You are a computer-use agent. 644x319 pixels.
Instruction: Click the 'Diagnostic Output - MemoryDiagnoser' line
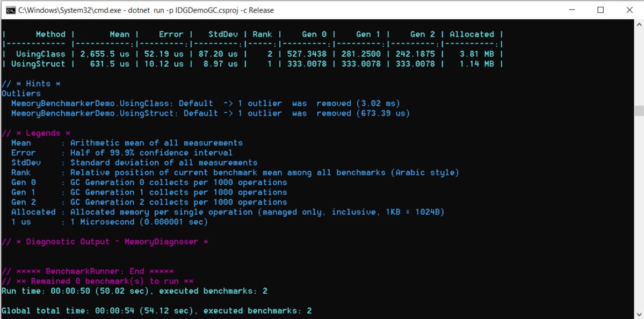coord(105,242)
